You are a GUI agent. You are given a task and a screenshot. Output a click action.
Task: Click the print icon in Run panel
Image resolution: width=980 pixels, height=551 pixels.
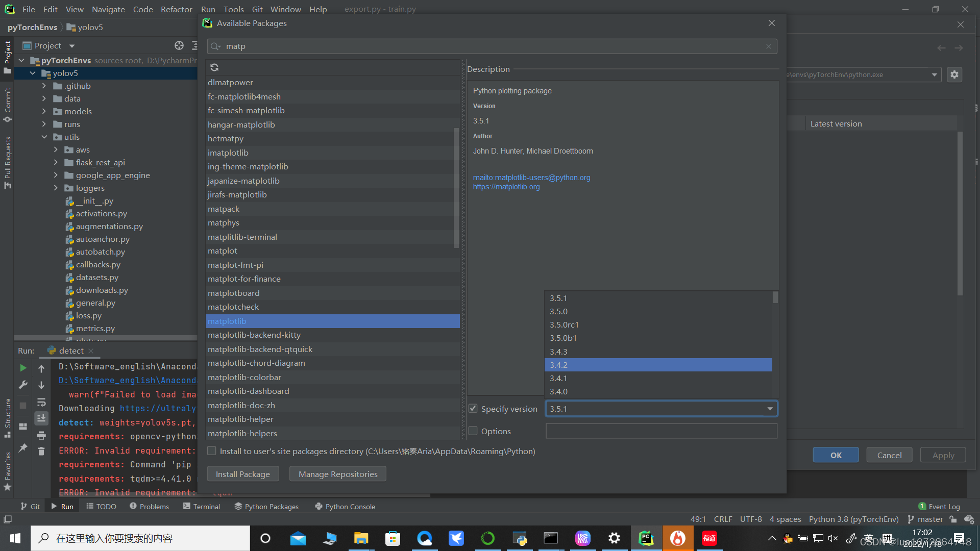click(x=41, y=435)
